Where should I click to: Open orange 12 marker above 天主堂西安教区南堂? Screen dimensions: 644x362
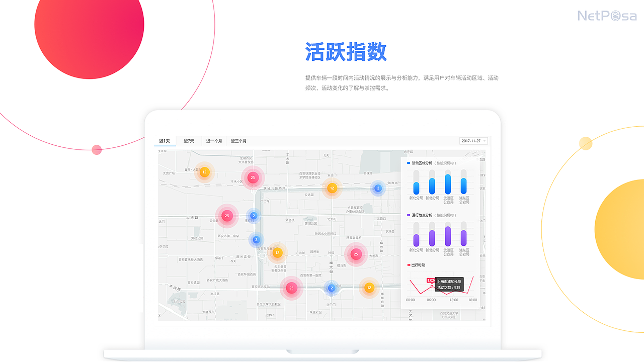click(x=277, y=253)
